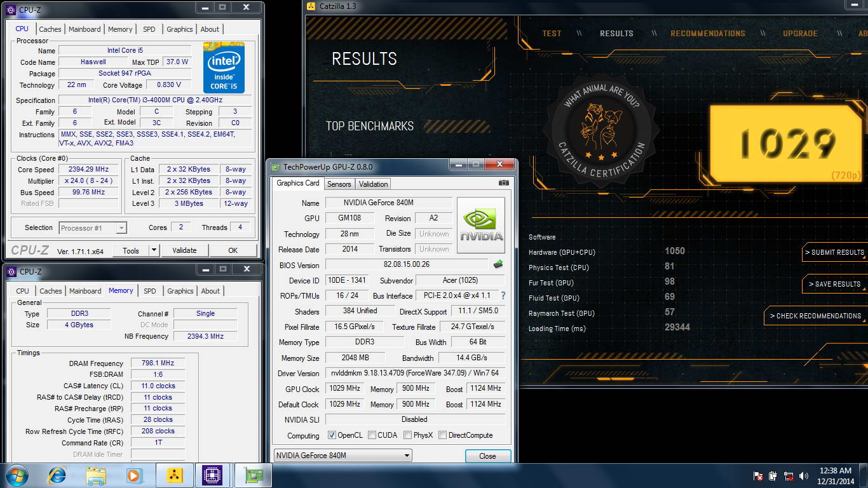
Task: Switch to Mainboard tab in top CPU-Z
Action: tap(85, 29)
